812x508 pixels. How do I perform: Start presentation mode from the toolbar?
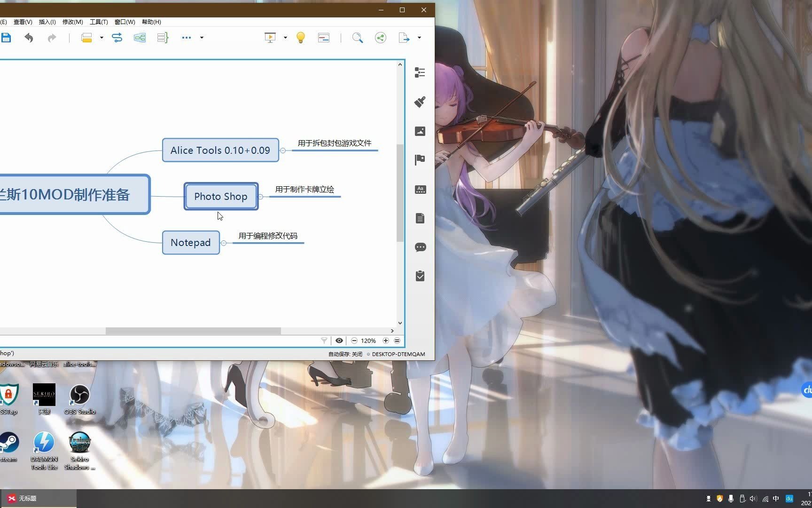pos(270,38)
